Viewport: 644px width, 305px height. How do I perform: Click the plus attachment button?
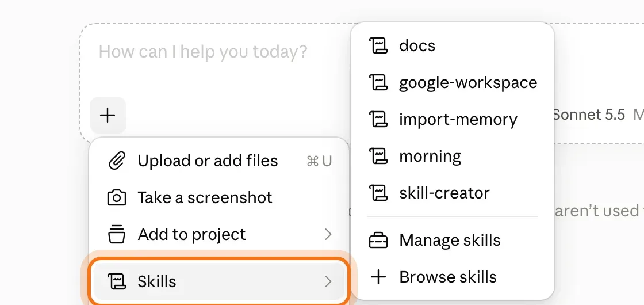[x=108, y=115]
